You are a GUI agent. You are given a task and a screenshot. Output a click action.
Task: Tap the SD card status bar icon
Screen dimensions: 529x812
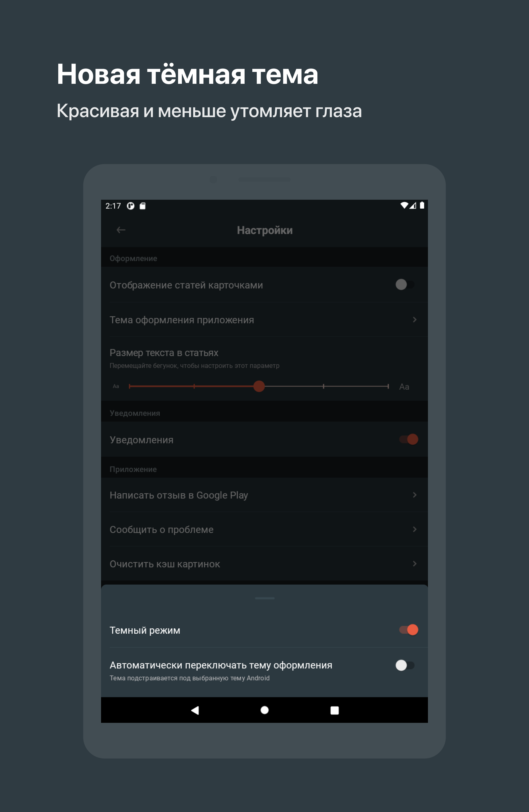click(x=143, y=206)
